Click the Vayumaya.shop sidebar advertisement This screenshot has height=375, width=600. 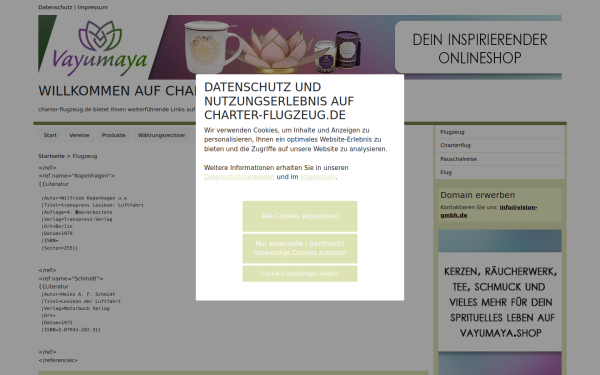pyautogui.click(x=500, y=302)
